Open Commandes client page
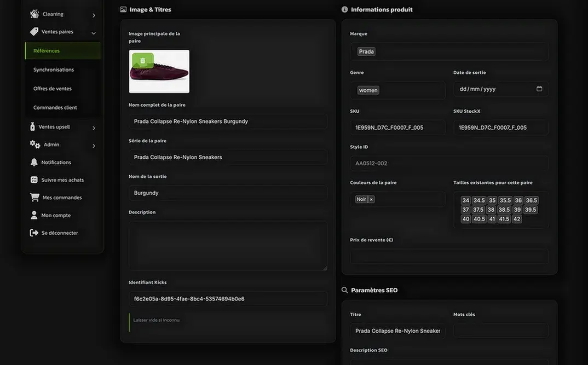Image resolution: width=588 pixels, height=365 pixels. tap(55, 108)
